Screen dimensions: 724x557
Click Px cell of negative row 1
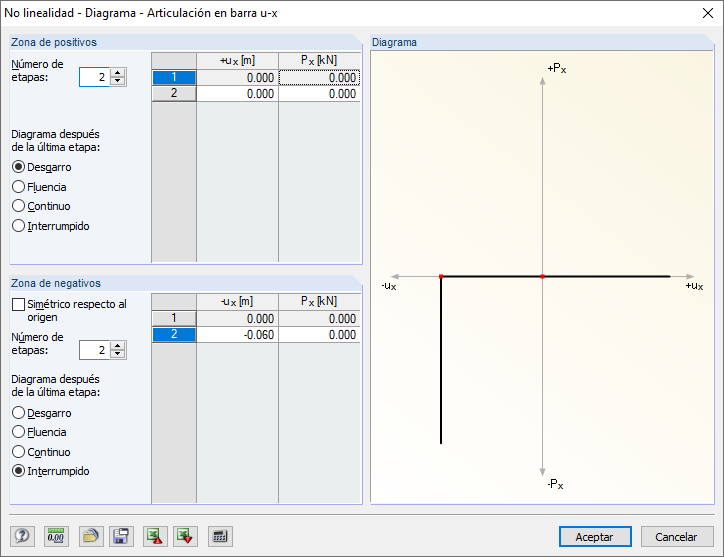pos(320,319)
